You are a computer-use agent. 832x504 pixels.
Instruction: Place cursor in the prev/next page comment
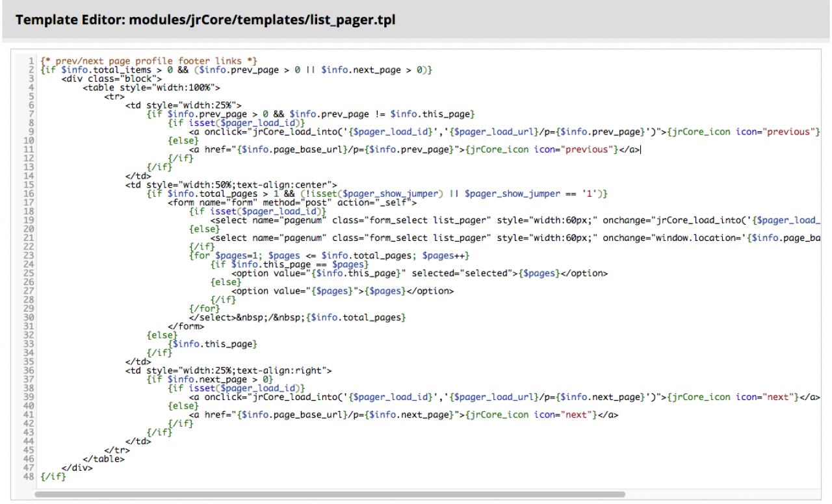tap(149, 60)
